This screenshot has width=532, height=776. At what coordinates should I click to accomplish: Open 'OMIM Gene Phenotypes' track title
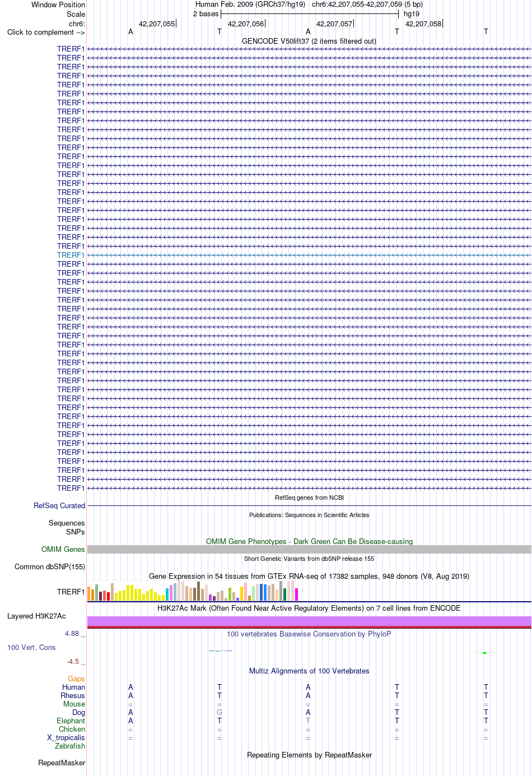click(309, 541)
